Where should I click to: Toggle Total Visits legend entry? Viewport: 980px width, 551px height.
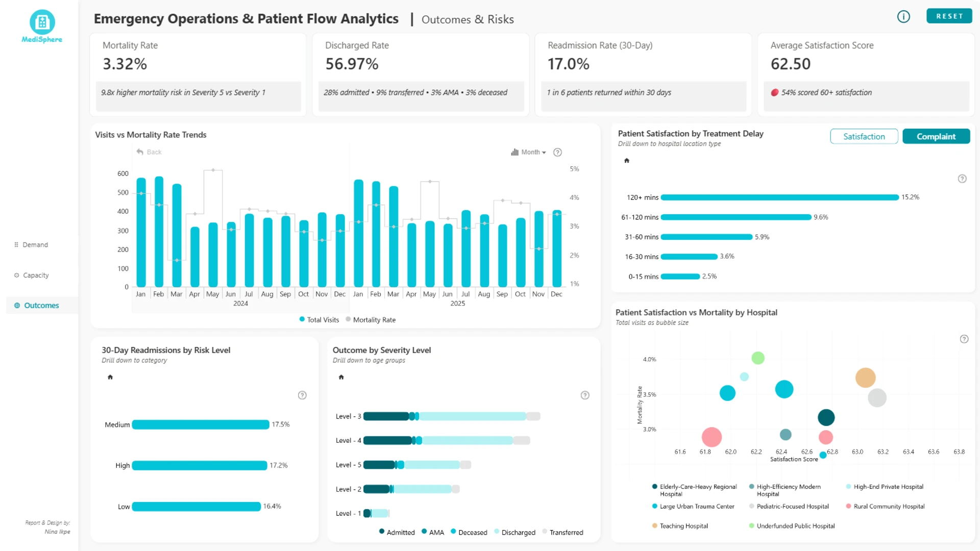(x=319, y=320)
